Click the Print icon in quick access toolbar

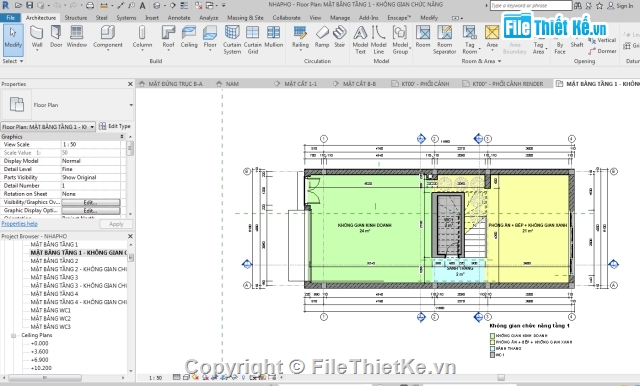click(90, 5)
